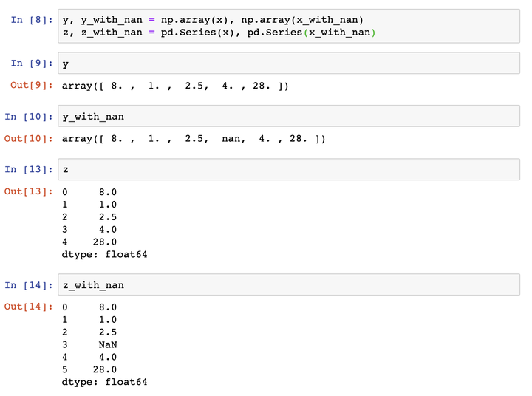Image resolution: width=532 pixels, height=396 pixels.
Task: Click the In [9] cell containing y
Action: tap(289, 63)
